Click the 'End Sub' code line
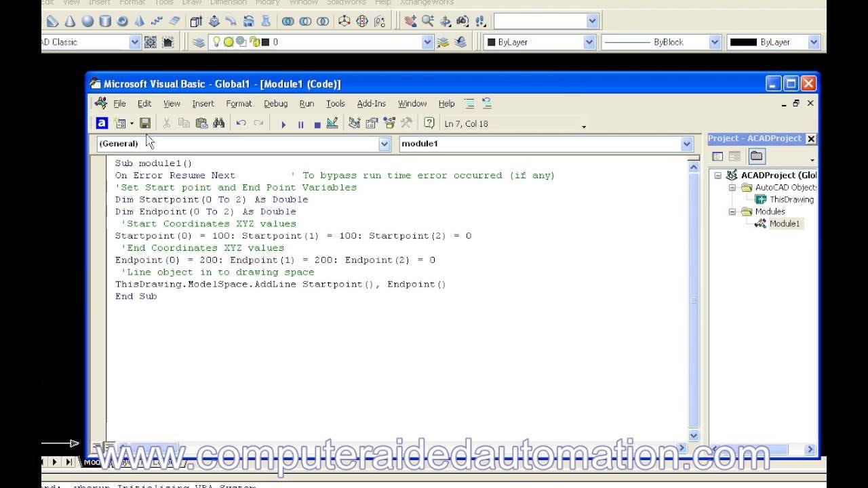Image resolution: width=868 pixels, height=488 pixels. [x=136, y=296]
